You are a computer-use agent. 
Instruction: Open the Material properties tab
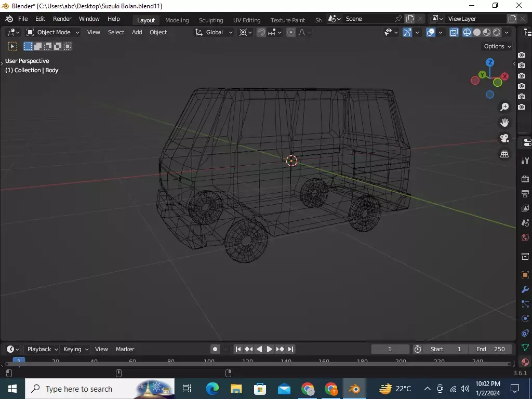tap(525, 362)
